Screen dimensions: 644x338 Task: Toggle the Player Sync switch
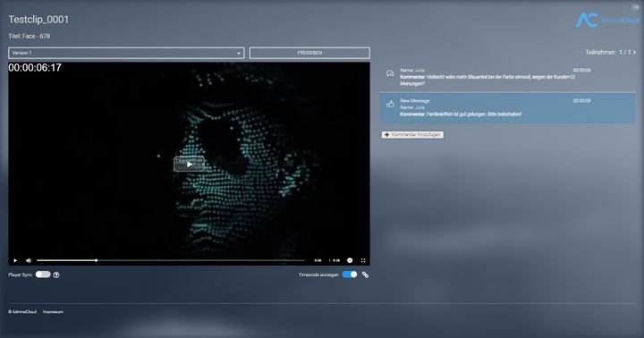click(43, 275)
